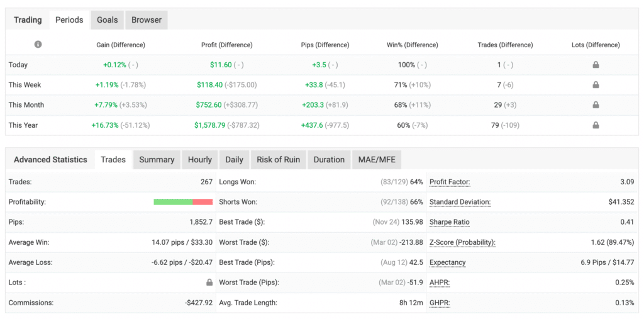The image size is (644, 319).
Task: Select the Periods tab
Action: (x=69, y=20)
